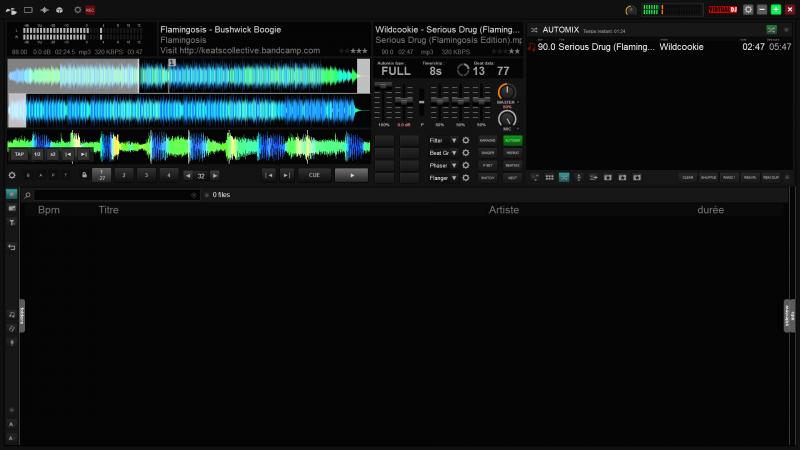The image size is (800, 450).
Task: Adjust the MIC volume knob
Action: (507, 119)
